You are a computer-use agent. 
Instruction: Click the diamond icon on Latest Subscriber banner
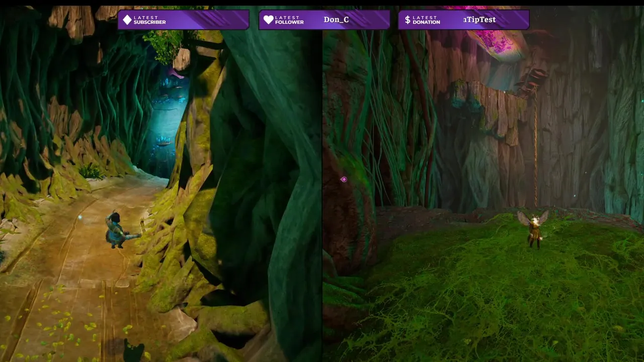pyautogui.click(x=127, y=20)
